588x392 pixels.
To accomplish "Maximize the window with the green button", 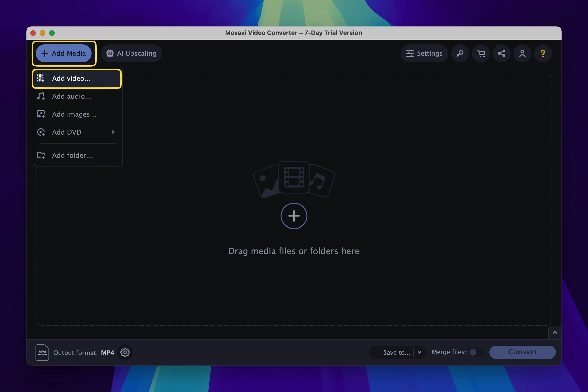I will pos(52,33).
